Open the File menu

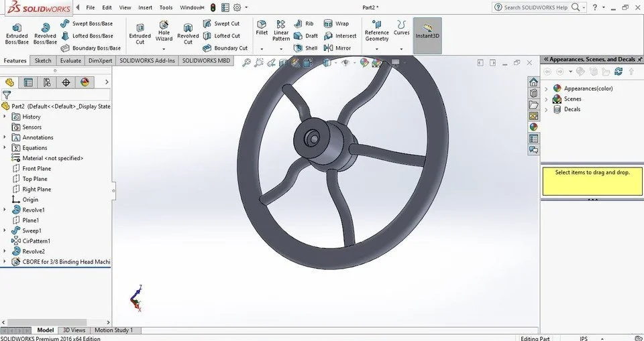(91, 7)
